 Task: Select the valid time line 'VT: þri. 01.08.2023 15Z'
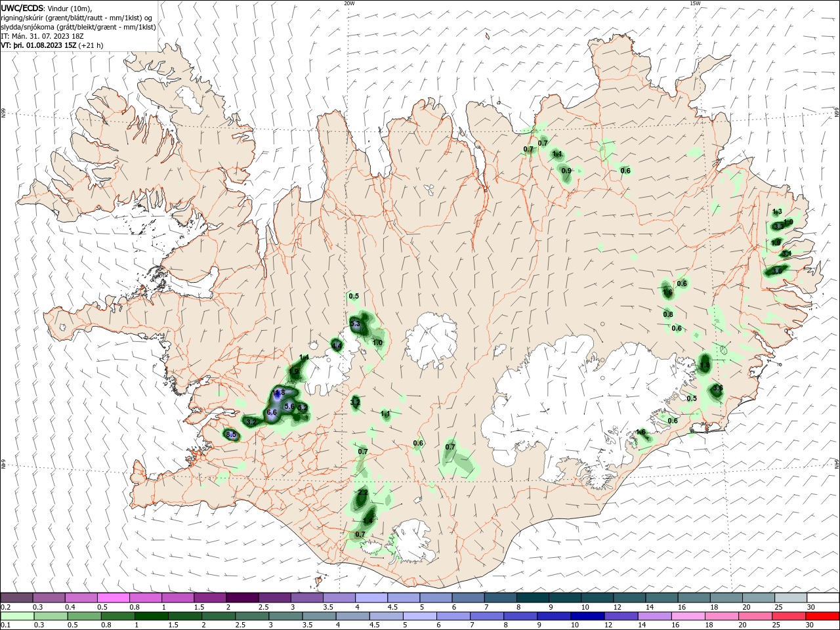click(39, 45)
